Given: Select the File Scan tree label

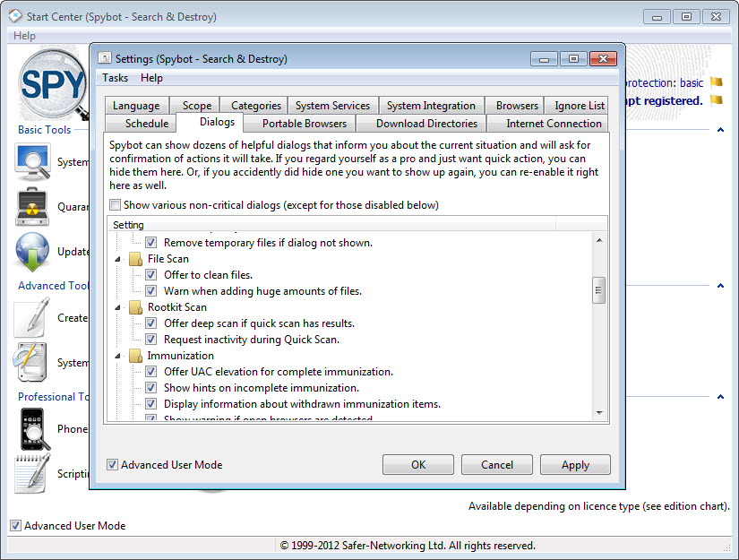Looking at the screenshot, I should (168, 259).
